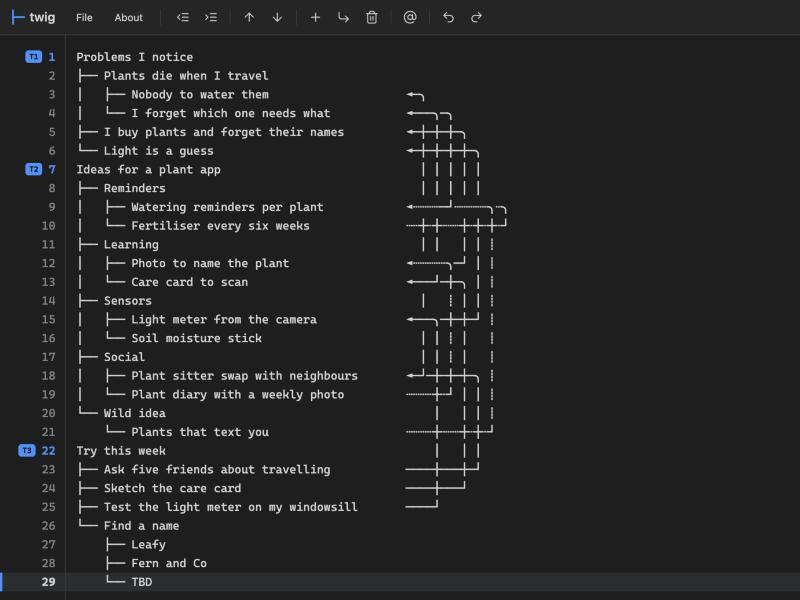Click the @ reference icon
This screenshot has height=600, width=800.
pyautogui.click(x=410, y=17)
